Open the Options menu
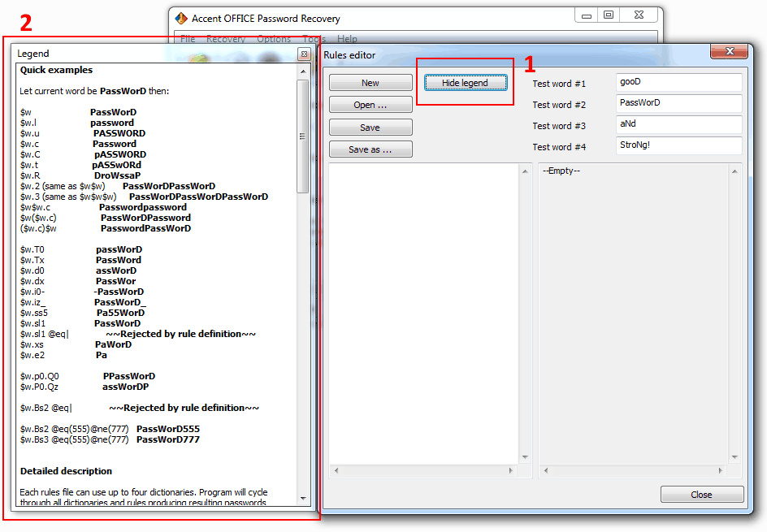The image size is (767, 532). (x=274, y=39)
